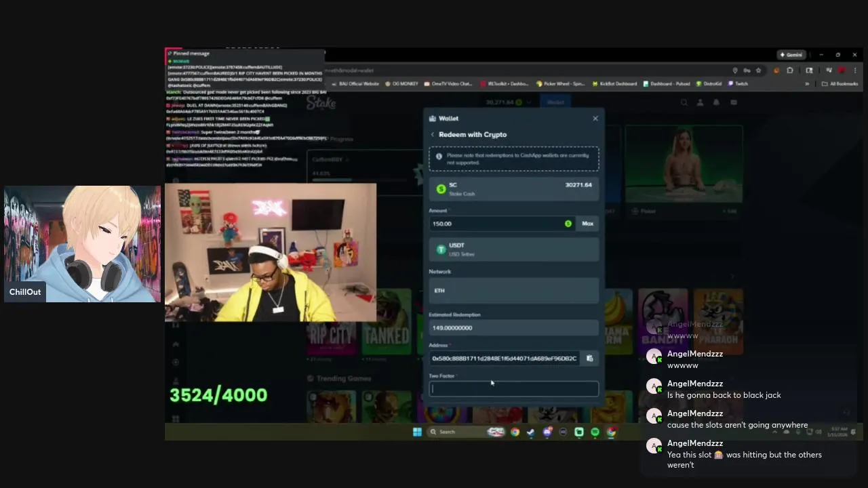Open the Stake notifications bell

click(x=717, y=102)
